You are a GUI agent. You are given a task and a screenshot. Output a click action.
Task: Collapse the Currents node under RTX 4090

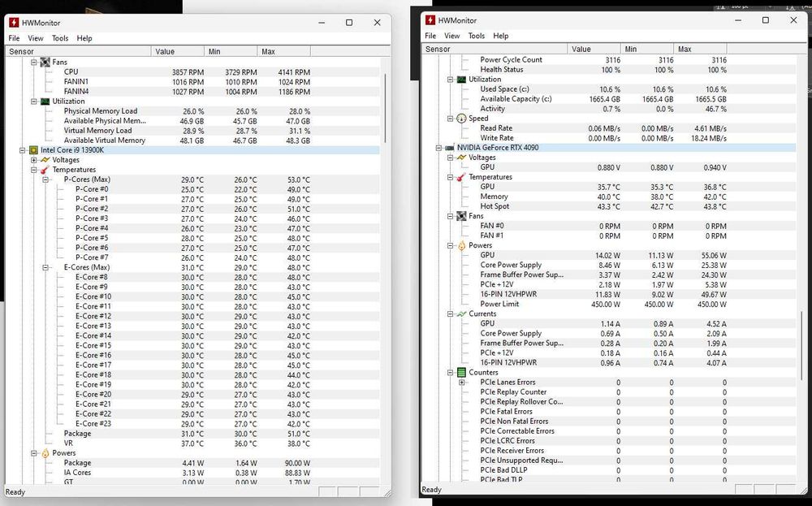coord(450,314)
